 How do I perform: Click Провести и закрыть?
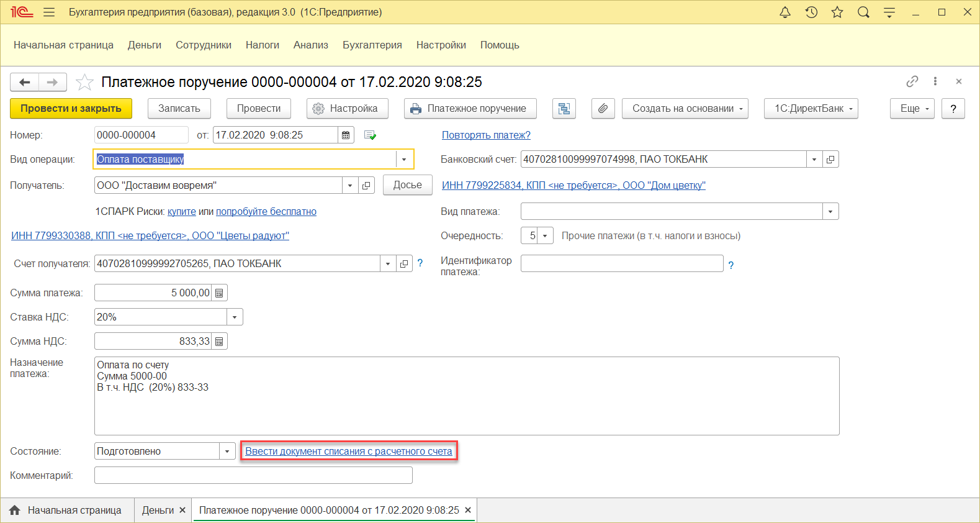click(71, 109)
